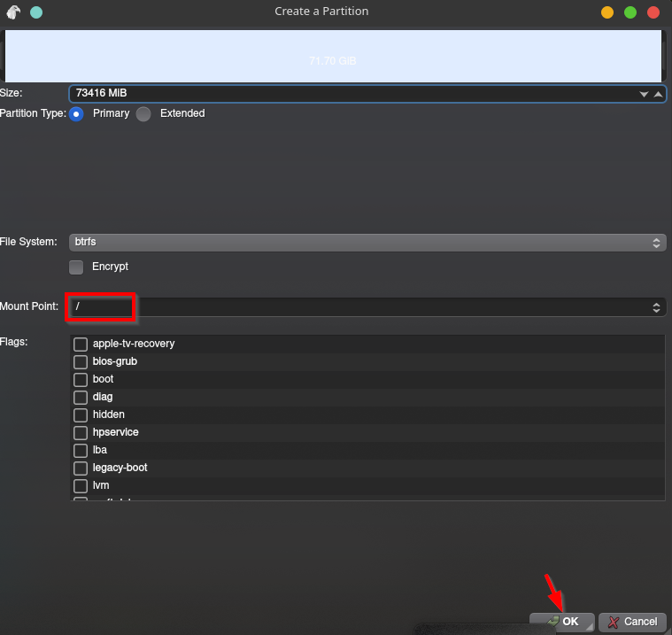Minimize the dialog with the yellow button

click(607, 12)
